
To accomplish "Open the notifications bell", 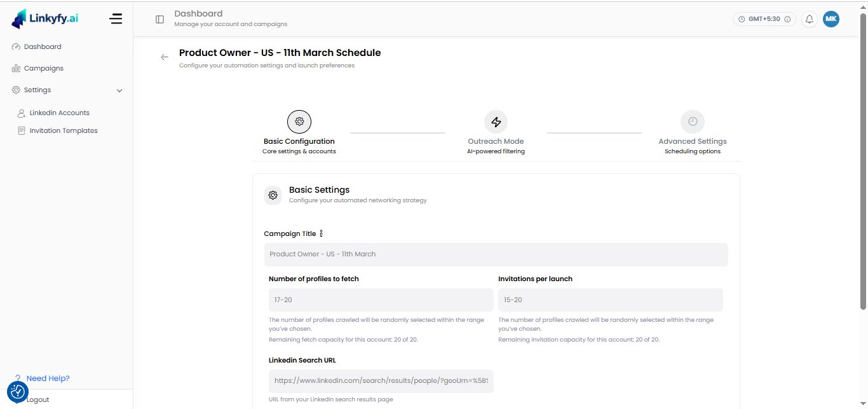I will [809, 19].
